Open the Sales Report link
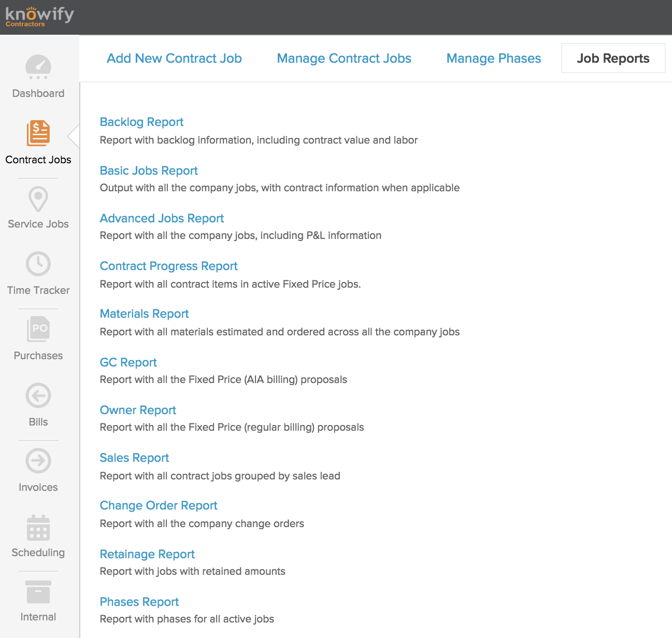 134,458
